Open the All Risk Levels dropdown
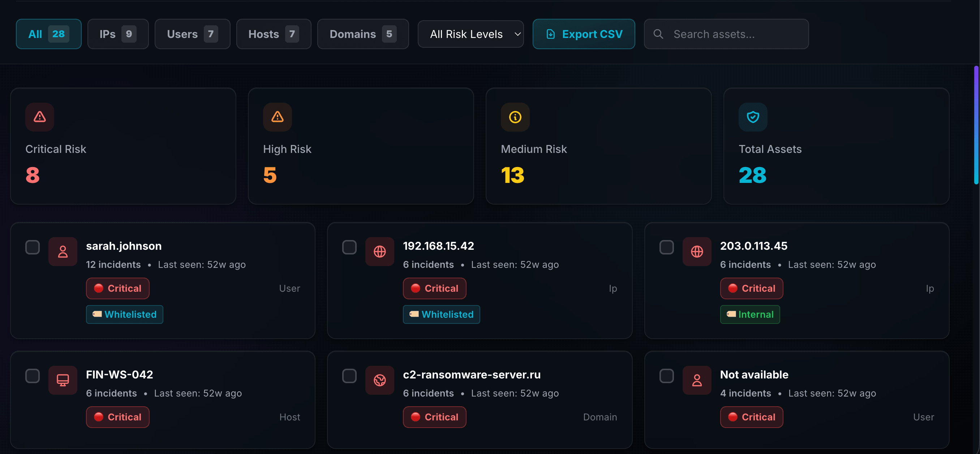This screenshot has height=454, width=980. coord(470,34)
